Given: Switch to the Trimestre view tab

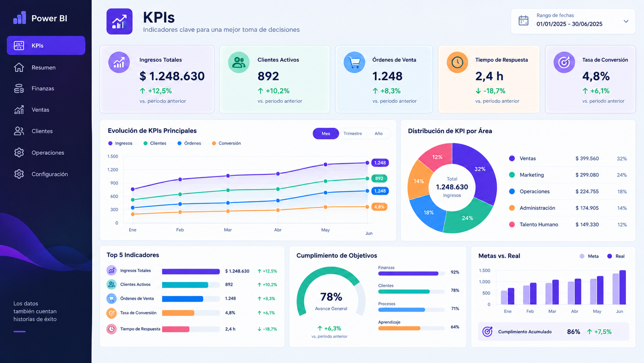Looking at the screenshot, I should coord(353,133).
